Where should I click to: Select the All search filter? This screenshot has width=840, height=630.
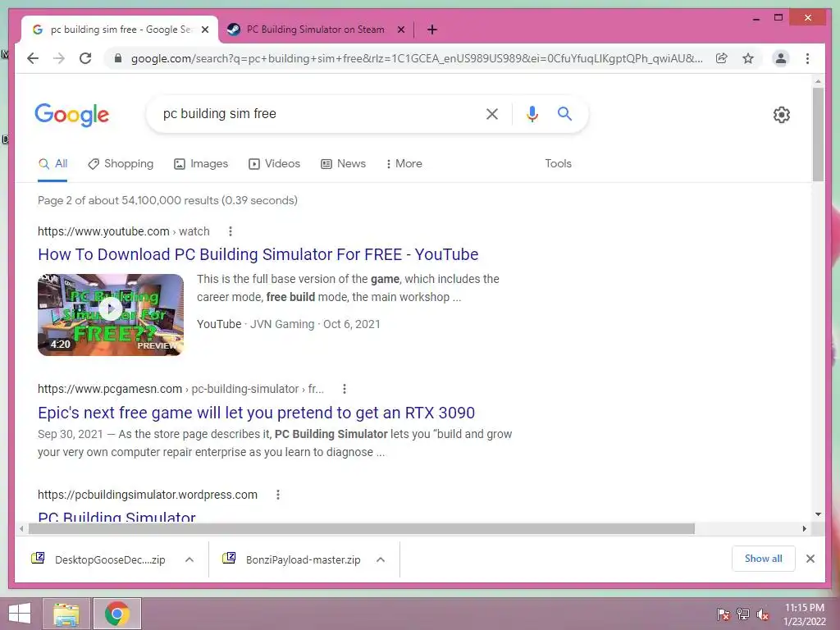click(x=52, y=164)
